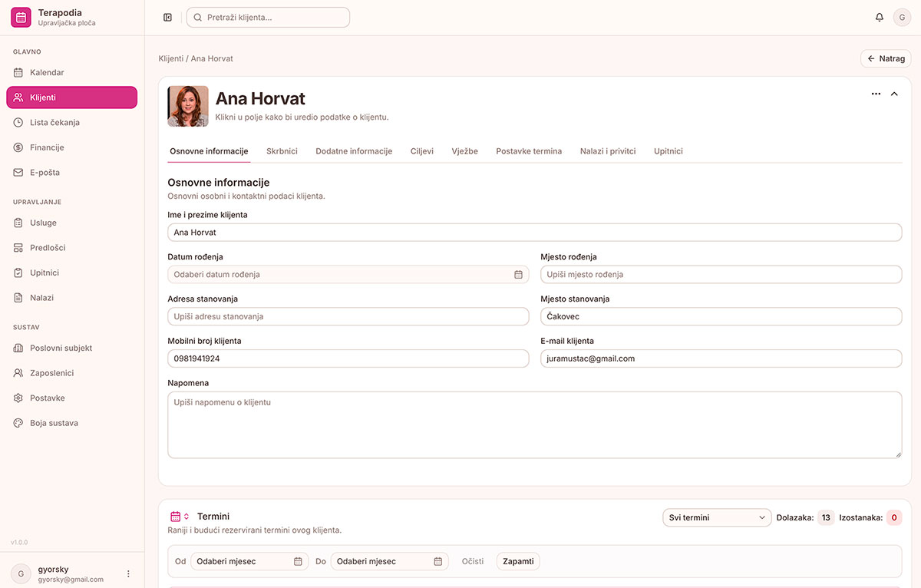Open E-pošta in sidebar

(x=72, y=172)
